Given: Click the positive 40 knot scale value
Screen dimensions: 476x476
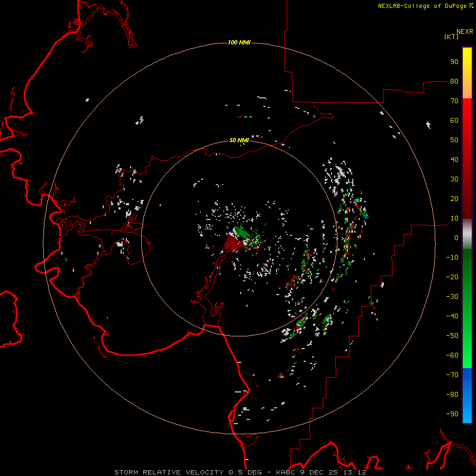Looking at the screenshot, I should 454,160.
